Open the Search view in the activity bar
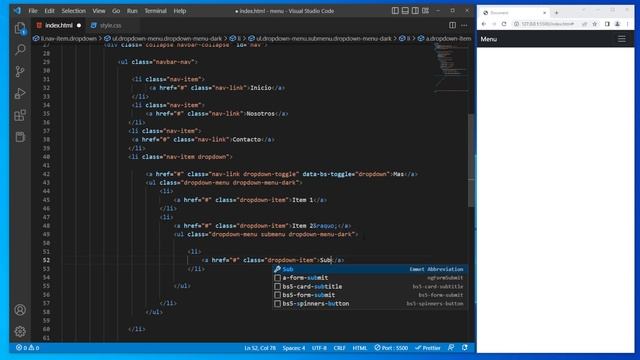Image resolution: width=640 pixels, height=360 pixels. point(20,50)
